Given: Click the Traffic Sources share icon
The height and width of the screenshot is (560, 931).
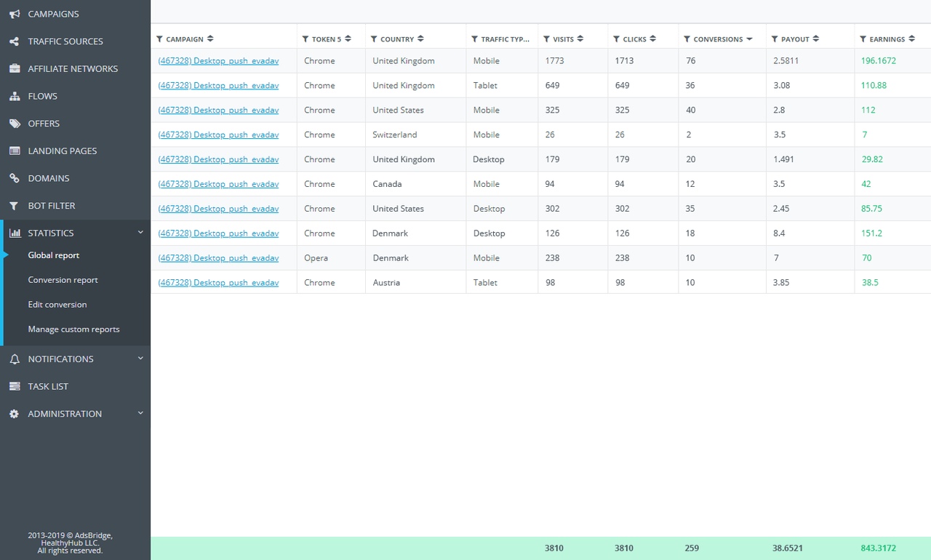Looking at the screenshot, I should click(15, 41).
